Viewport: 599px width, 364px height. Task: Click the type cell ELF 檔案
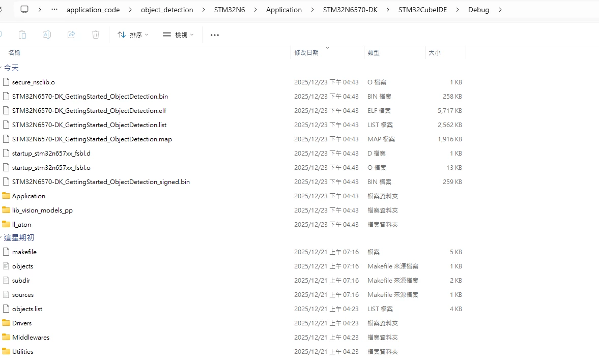pos(379,111)
